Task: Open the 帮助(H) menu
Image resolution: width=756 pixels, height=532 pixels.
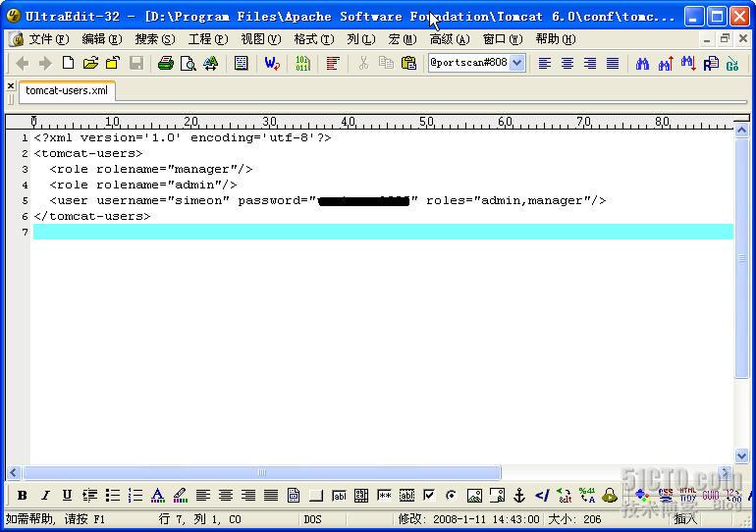Action: (x=556, y=39)
